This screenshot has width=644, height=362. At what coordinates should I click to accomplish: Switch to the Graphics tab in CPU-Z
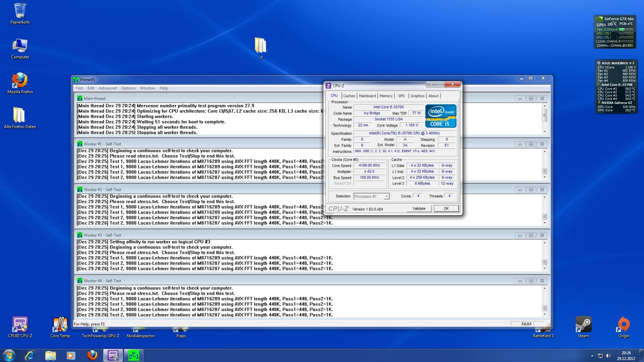[x=417, y=96]
